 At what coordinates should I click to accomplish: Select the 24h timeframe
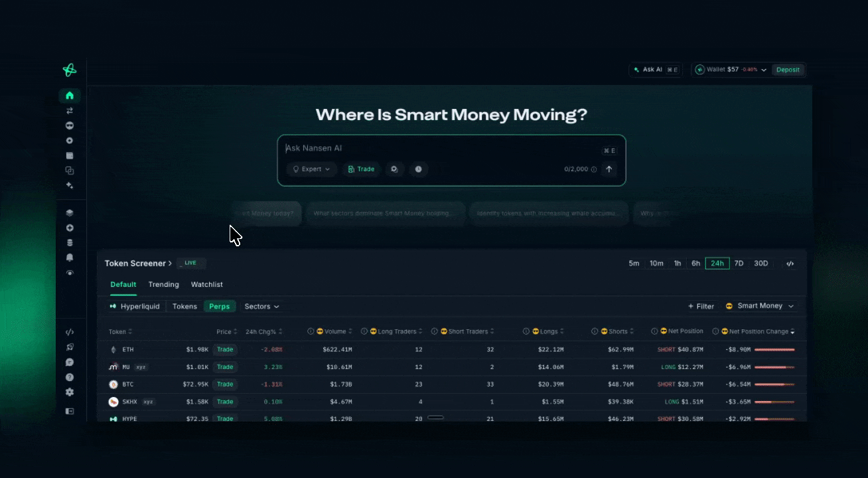(717, 264)
